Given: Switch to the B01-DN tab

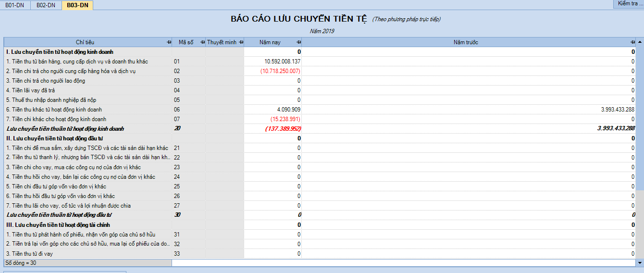Looking at the screenshot, I should (x=15, y=5).
